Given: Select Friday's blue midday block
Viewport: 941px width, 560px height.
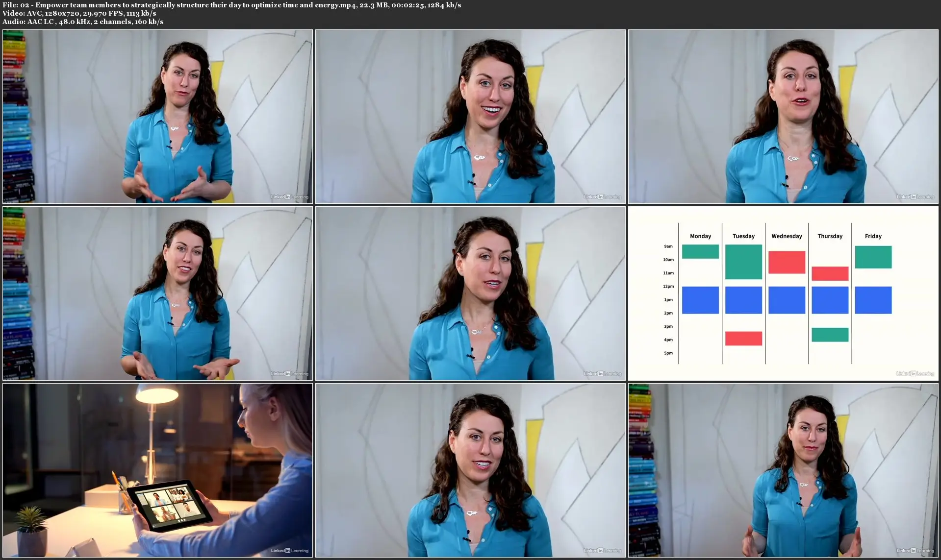Looking at the screenshot, I should coord(873,300).
